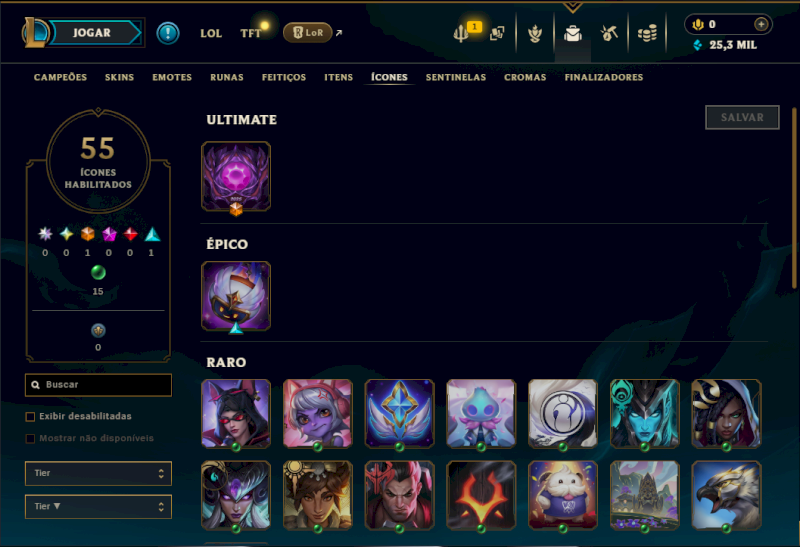Select the Ultimate tier purple gem icon
The image size is (800, 547).
[x=236, y=177]
